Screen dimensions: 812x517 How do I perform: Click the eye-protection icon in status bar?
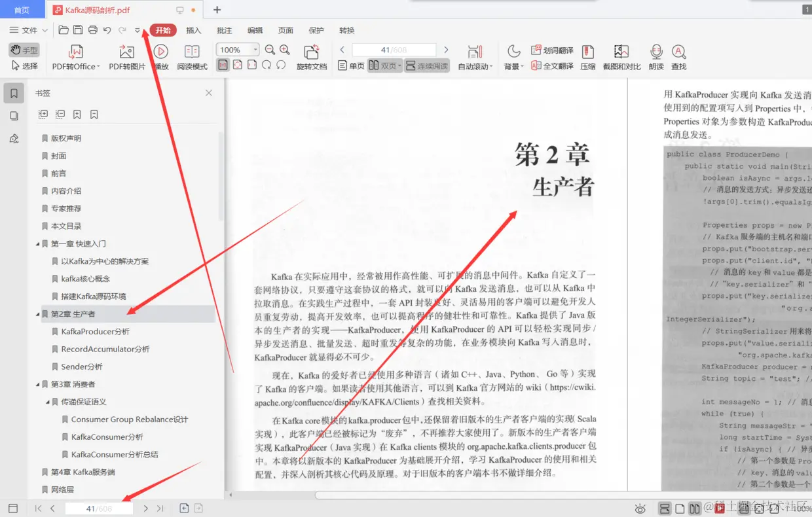pos(640,508)
